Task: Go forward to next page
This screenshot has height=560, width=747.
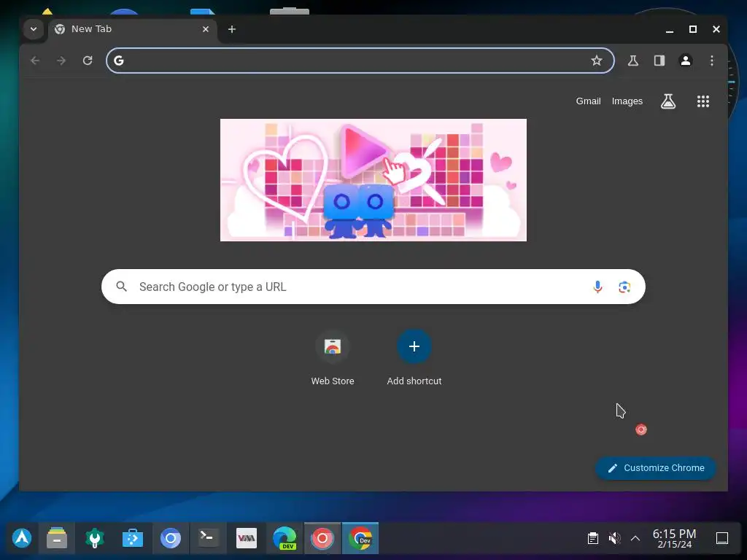Action: click(x=61, y=61)
